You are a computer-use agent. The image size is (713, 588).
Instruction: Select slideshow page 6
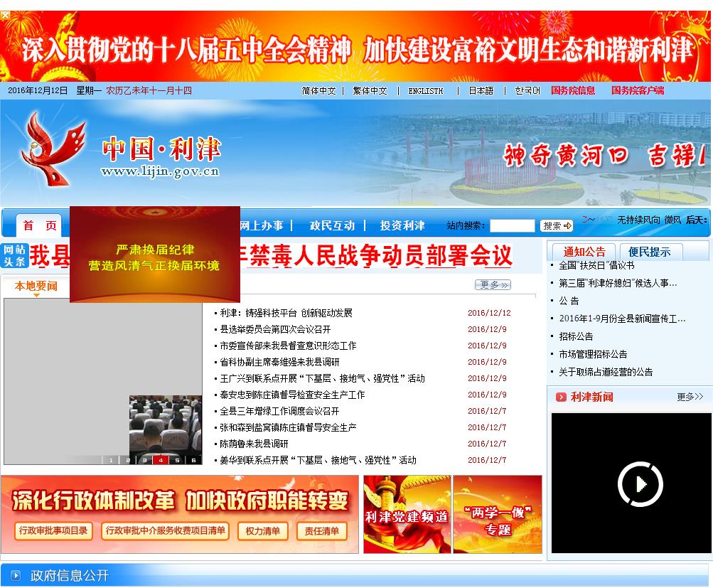point(193,460)
